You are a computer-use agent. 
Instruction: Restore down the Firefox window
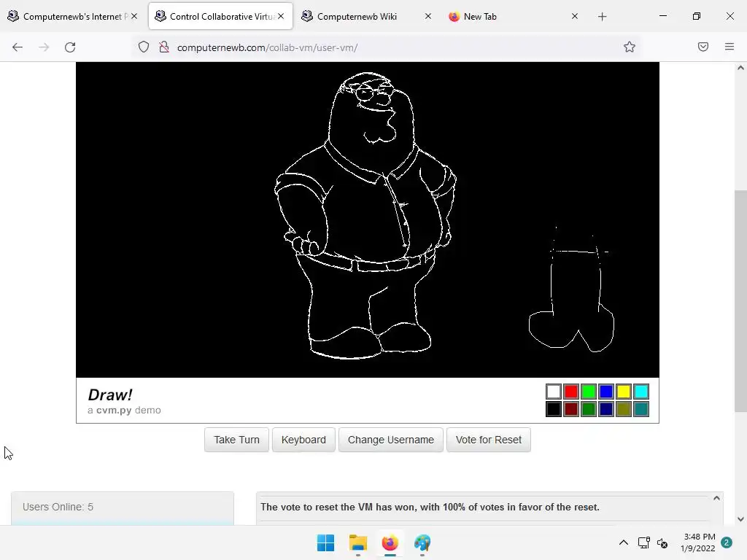[x=697, y=16]
